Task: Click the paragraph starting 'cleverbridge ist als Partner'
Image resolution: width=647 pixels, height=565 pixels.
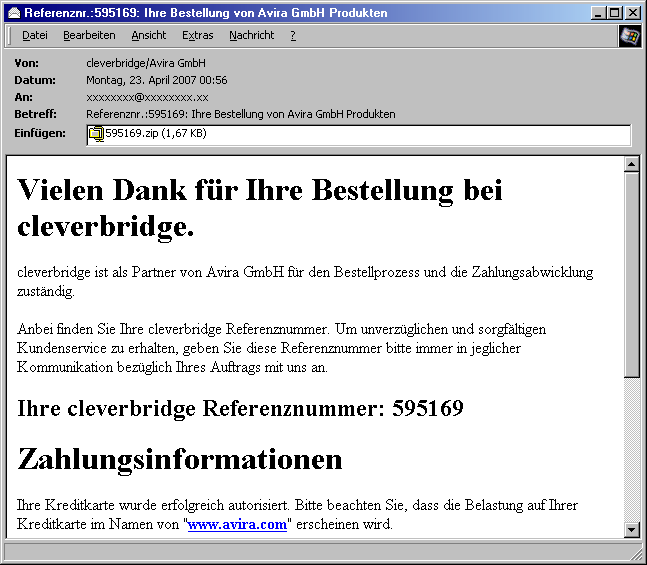Action: (x=305, y=282)
